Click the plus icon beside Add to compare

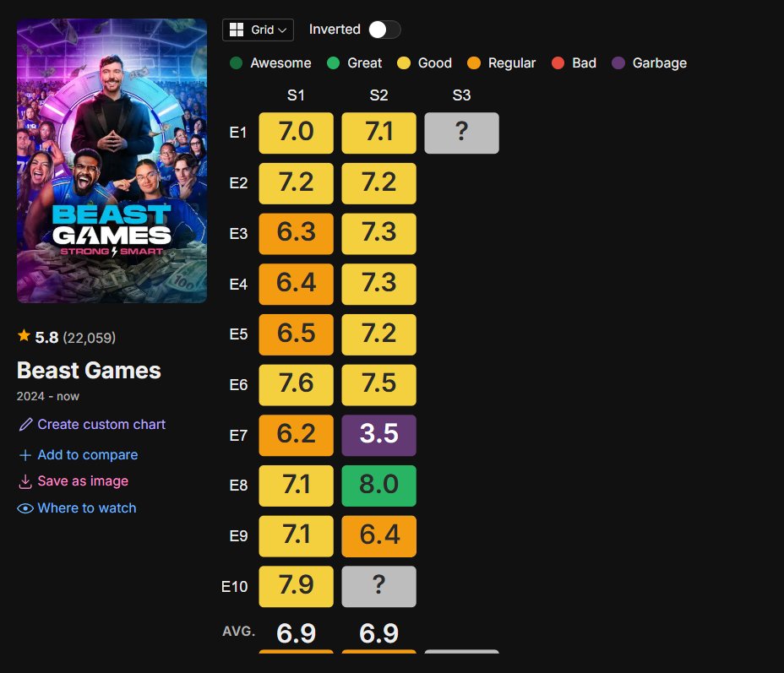tap(25, 455)
